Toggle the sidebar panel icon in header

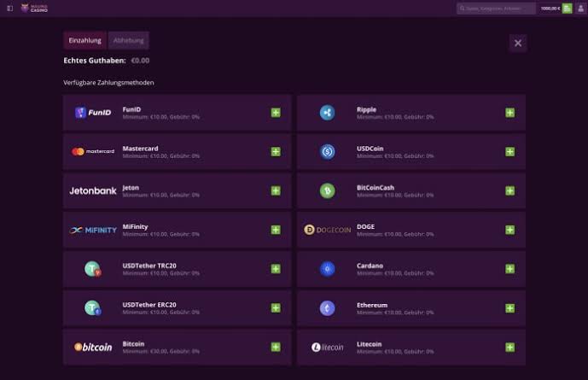pyautogui.click(x=10, y=9)
